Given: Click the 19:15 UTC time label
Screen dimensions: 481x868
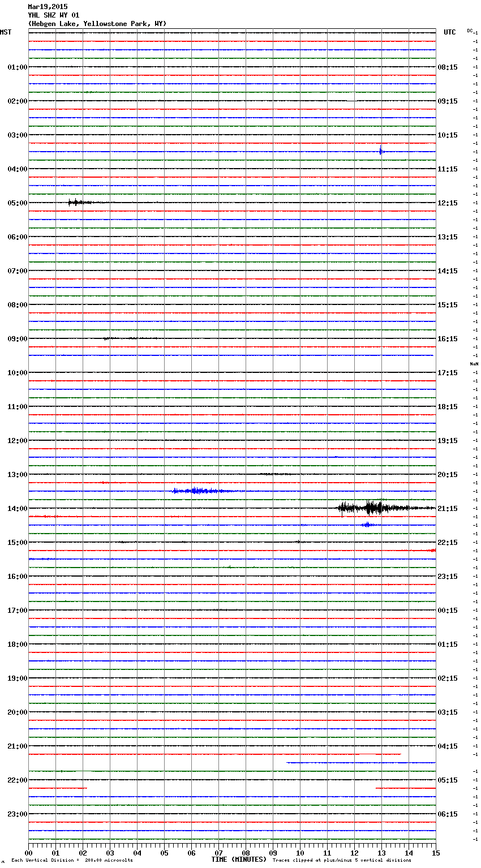Looking at the screenshot, I should coord(448,441).
